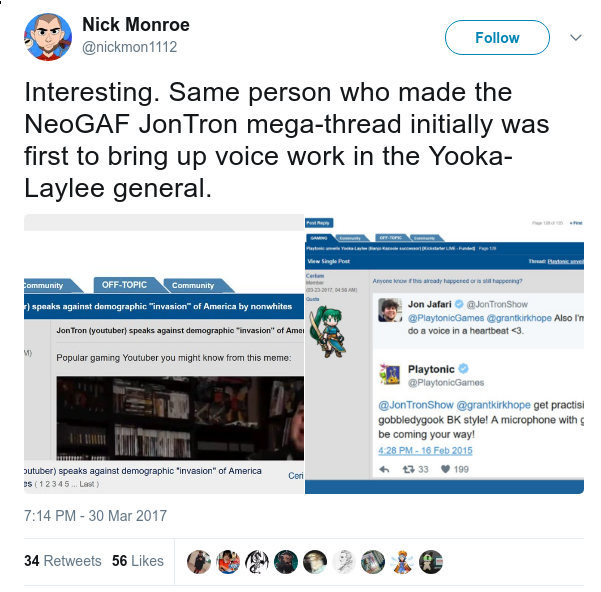The width and height of the screenshot is (601, 592).
Task: Open the @nickmon1112 handle link
Action: pyautogui.click(x=130, y=47)
